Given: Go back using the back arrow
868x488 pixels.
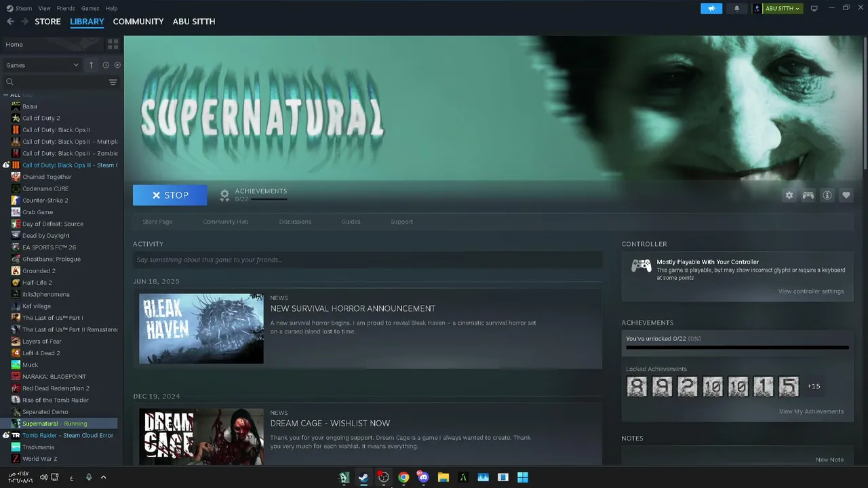Looking at the screenshot, I should (10, 22).
